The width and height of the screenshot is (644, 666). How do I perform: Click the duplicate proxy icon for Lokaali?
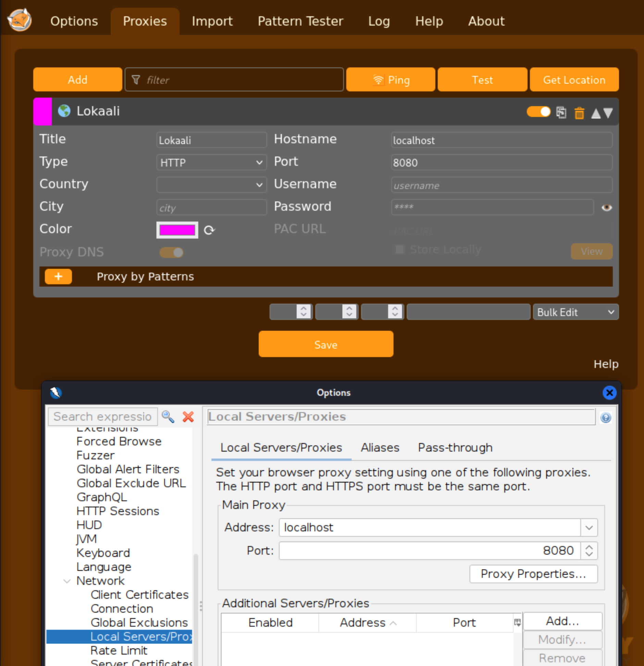pyautogui.click(x=561, y=112)
